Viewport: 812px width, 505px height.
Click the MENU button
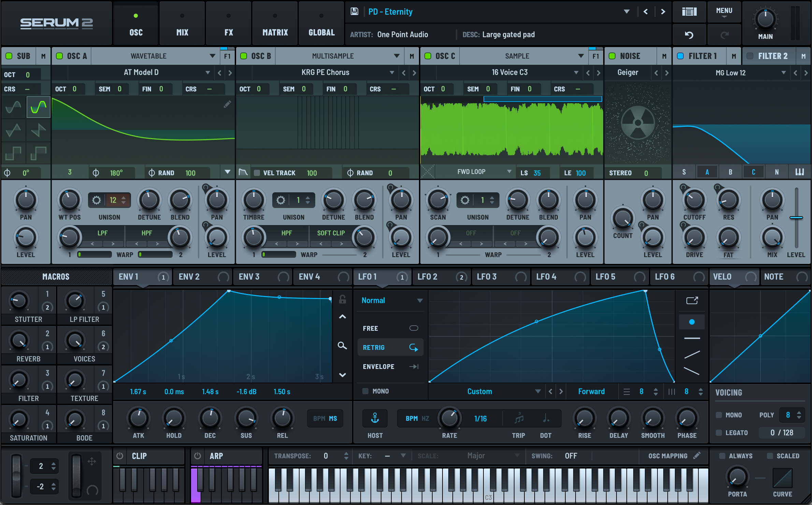[724, 12]
